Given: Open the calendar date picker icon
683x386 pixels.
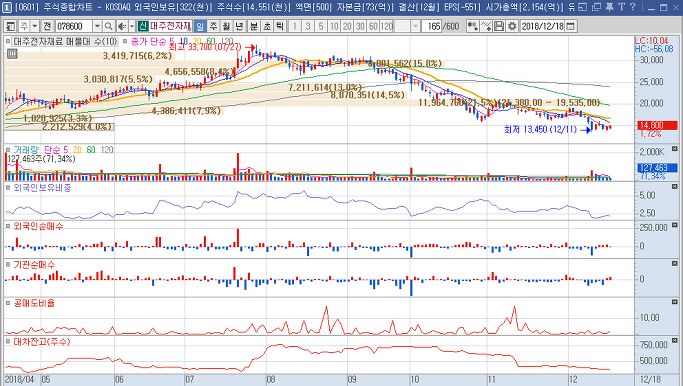Looking at the screenshot, I should point(571,27).
